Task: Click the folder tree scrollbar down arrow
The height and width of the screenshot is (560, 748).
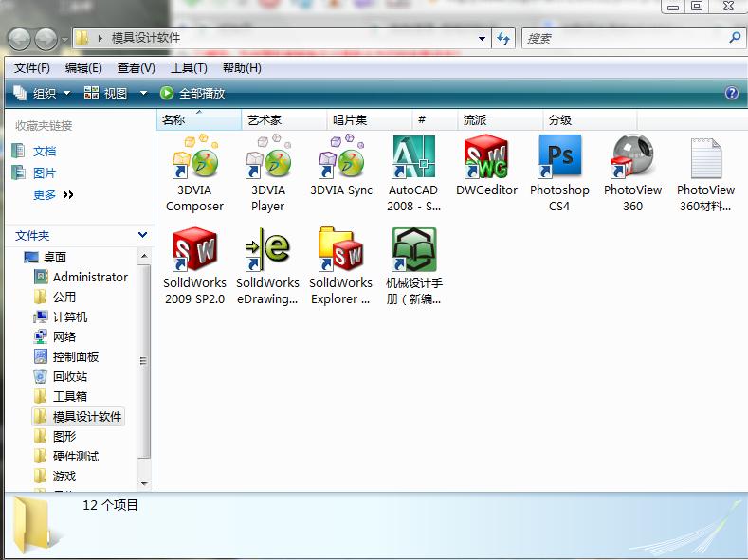Action: coord(143,483)
